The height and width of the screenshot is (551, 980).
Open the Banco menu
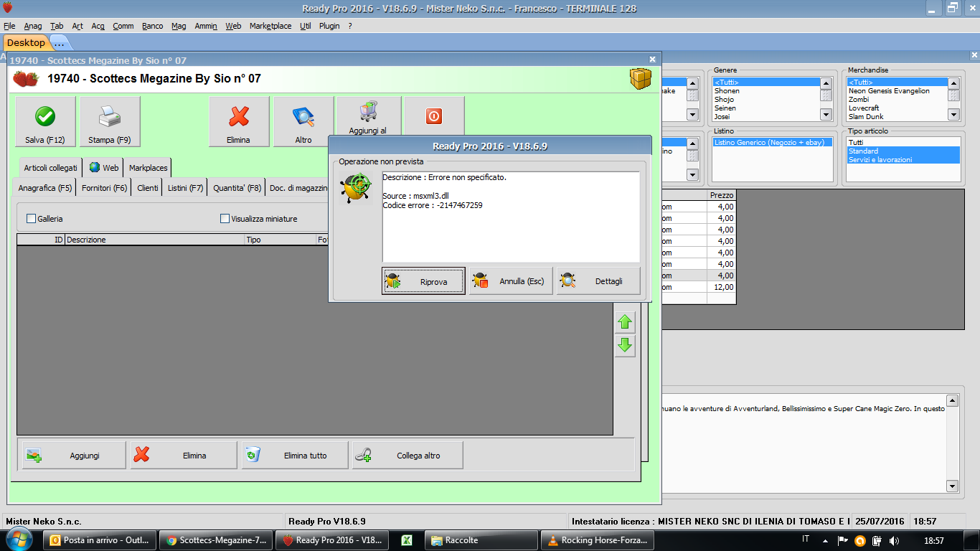[x=152, y=26]
